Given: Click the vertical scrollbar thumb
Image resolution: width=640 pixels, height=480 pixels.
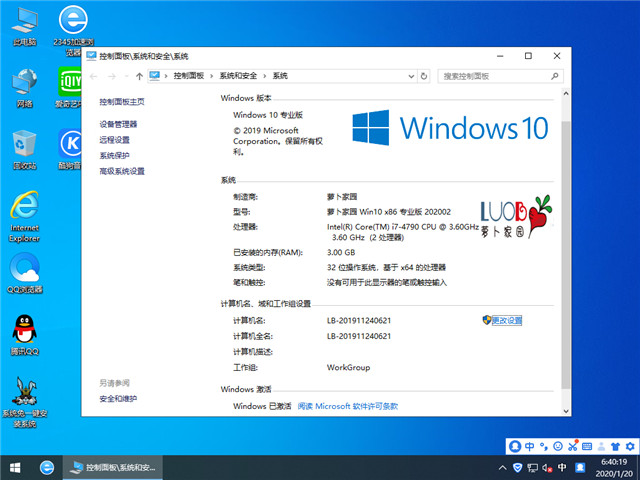Looking at the screenshot, I should [566, 255].
